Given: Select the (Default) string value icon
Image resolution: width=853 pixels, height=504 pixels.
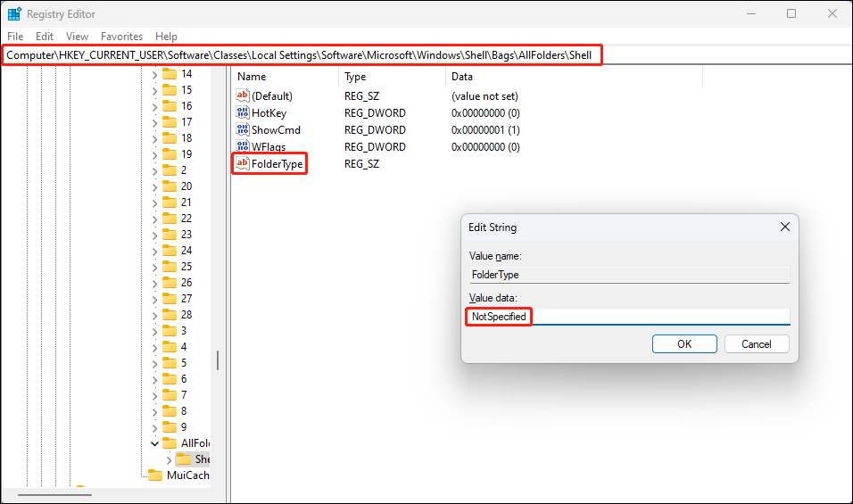Looking at the screenshot, I should [x=242, y=95].
